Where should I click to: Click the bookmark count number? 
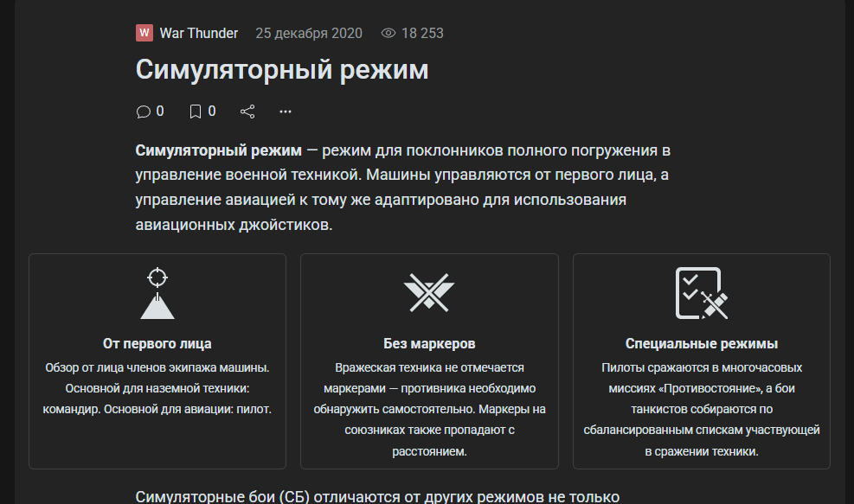click(212, 112)
